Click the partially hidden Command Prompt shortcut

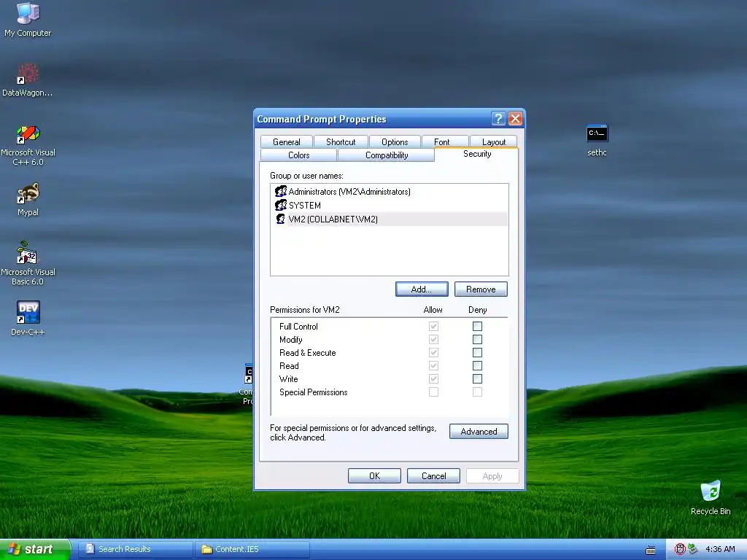(248, 385)
